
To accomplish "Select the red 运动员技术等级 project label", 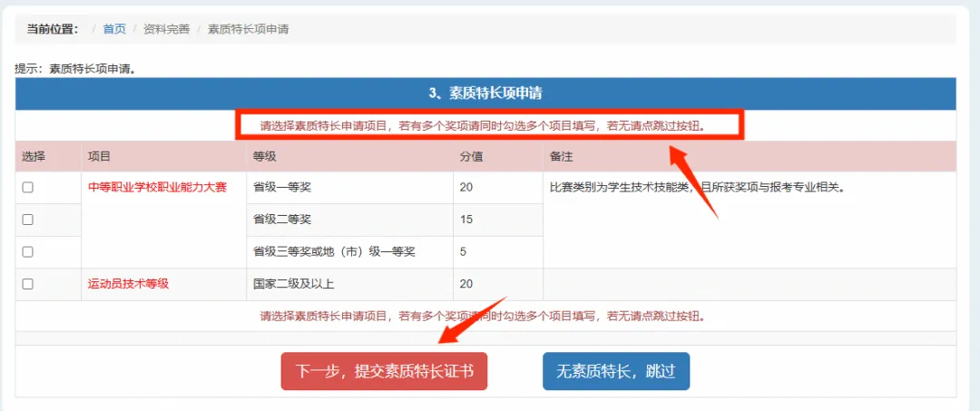I will 128,284.
